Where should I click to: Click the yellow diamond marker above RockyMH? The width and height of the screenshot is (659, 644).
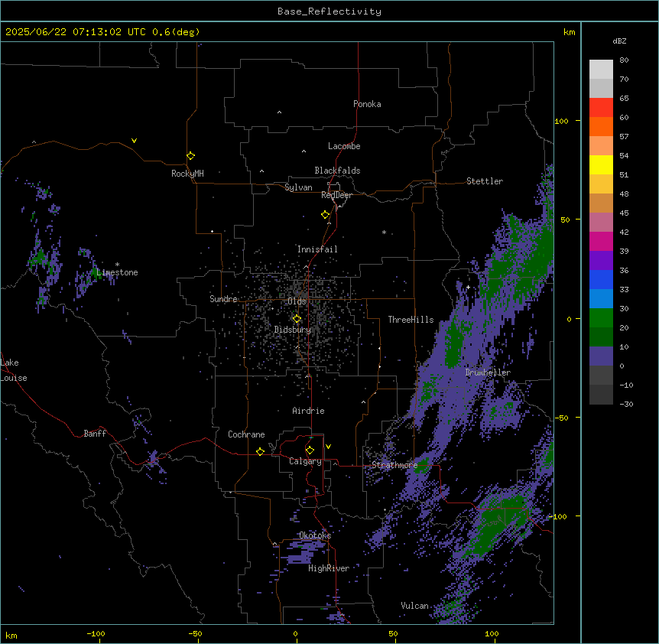[190, 156]
